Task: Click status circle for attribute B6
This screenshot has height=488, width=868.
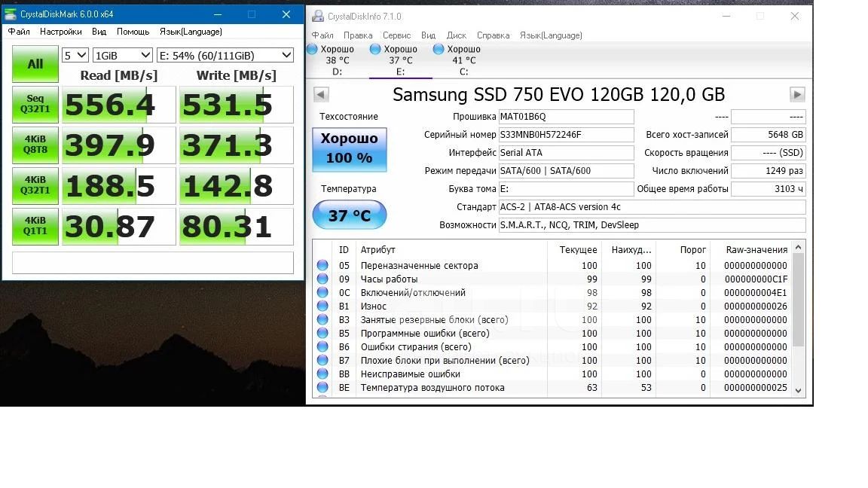Action: 322,346
